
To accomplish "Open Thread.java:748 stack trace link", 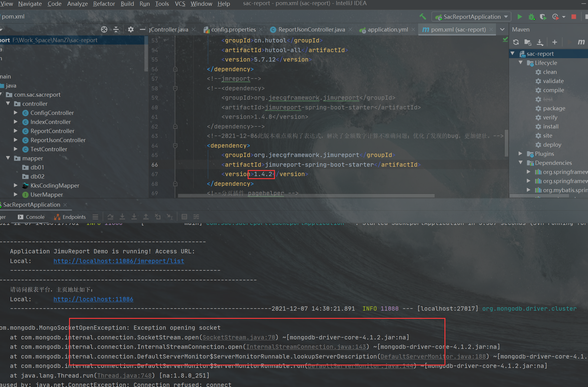I will (124, 375).
